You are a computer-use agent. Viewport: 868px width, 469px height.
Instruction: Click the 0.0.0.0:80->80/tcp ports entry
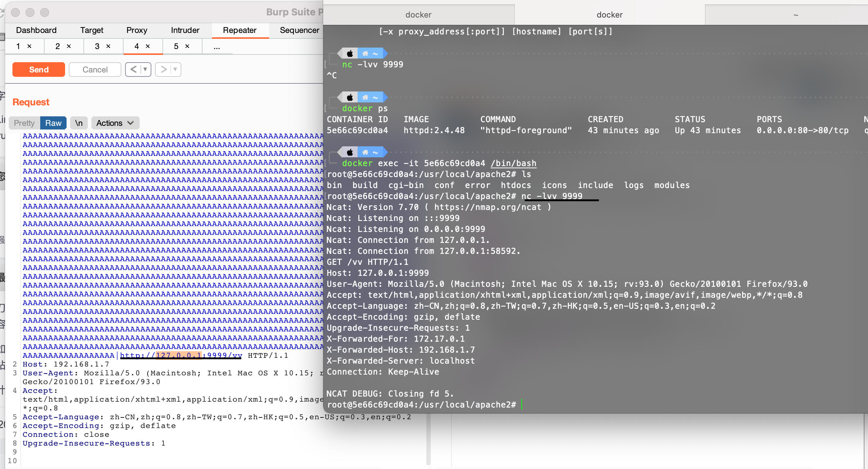click(x=803, y=131)
